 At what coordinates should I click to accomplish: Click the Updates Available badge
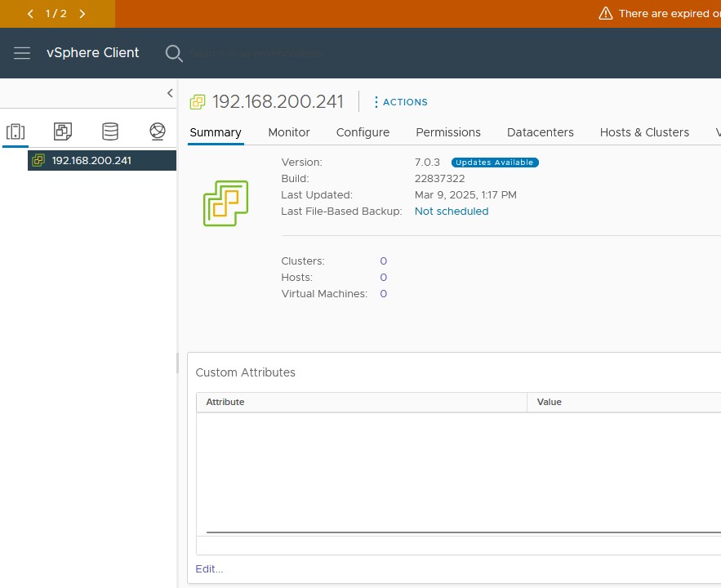point(495,163)
